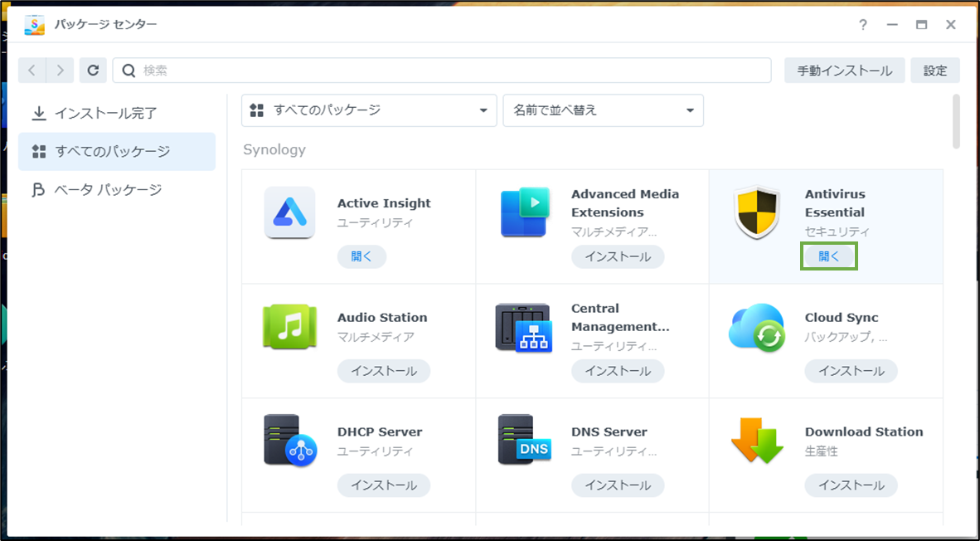Screen dimensions: 980x541
Task: Click the beta icon beside ベータ パッケージ
Action: coord(38,189)
